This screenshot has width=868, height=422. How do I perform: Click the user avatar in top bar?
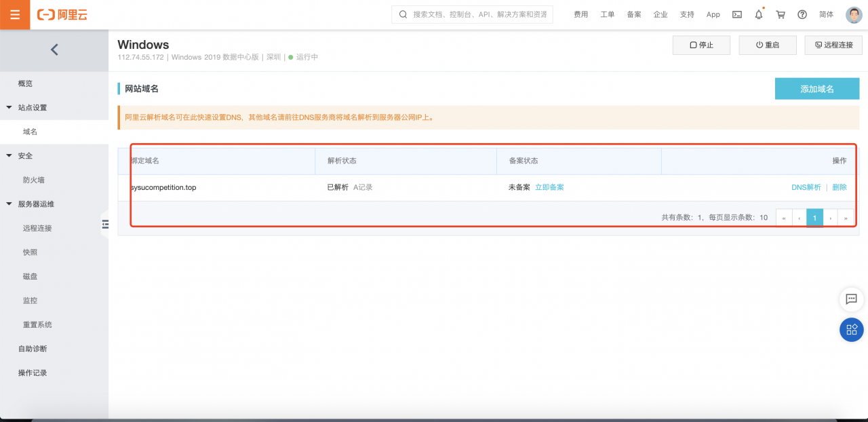coord(853,14)
